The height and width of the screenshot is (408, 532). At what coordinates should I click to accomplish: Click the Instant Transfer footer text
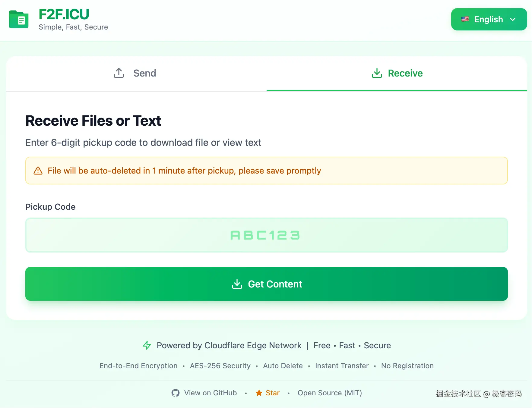tap(342, 366)
